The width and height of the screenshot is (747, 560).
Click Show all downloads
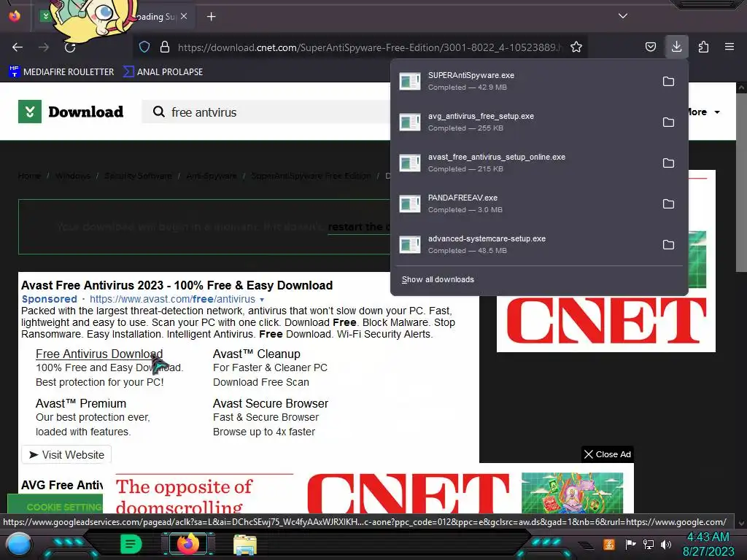tap(438, 279)
